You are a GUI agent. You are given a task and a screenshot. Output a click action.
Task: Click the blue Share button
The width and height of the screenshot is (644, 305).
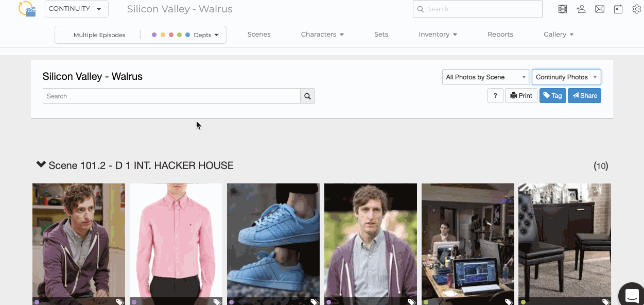pos(584,96)
